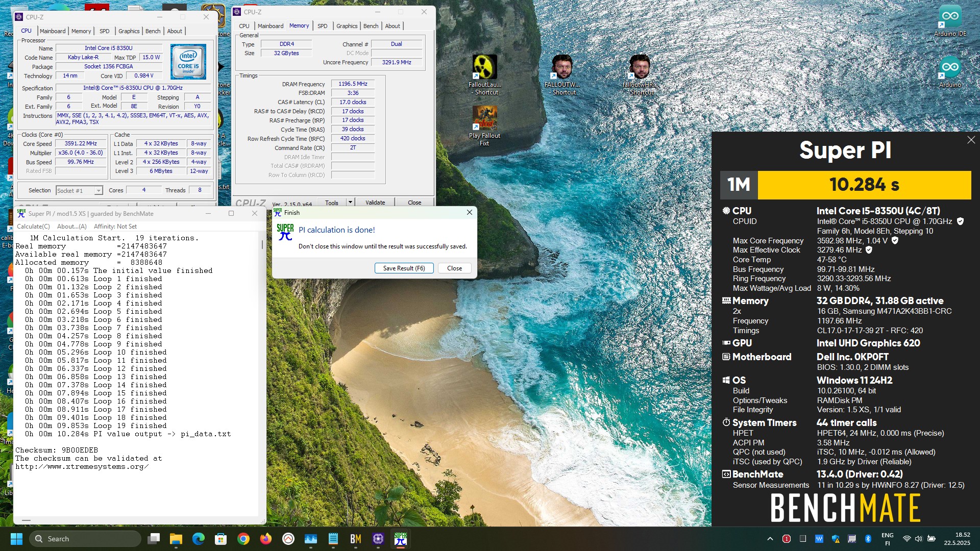The width and height of the screenshot is (980, 551).
Task: Click the Intel Core i5 logo in CPU-Z
Action: [x=188, y=62]
